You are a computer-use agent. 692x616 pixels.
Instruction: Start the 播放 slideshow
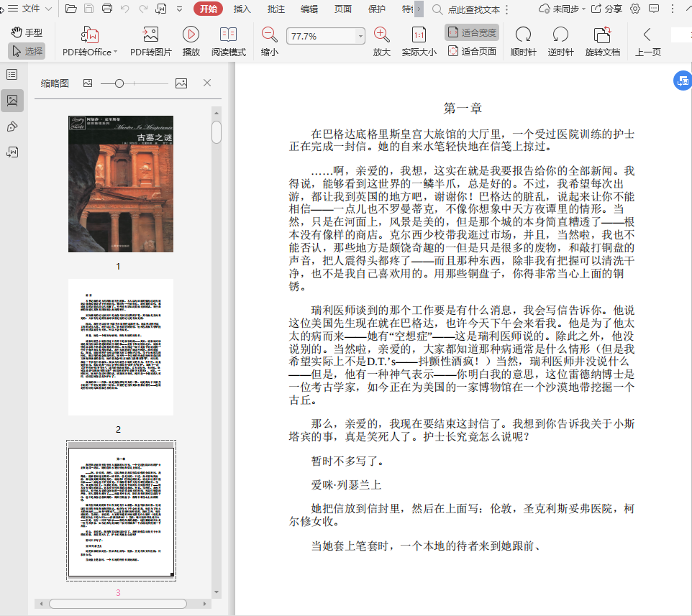click(x=191, y=42)
